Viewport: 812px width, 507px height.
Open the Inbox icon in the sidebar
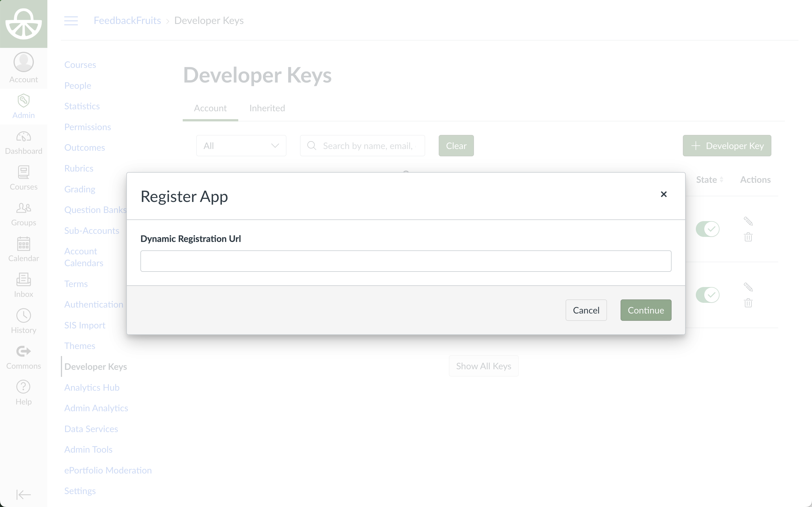click(23, 280)
